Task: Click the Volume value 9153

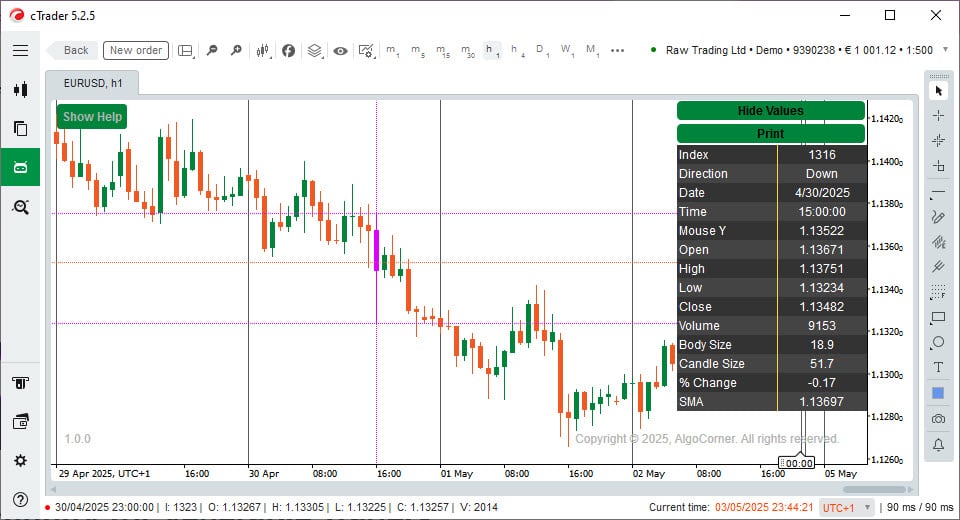Action: coord(822,326)
